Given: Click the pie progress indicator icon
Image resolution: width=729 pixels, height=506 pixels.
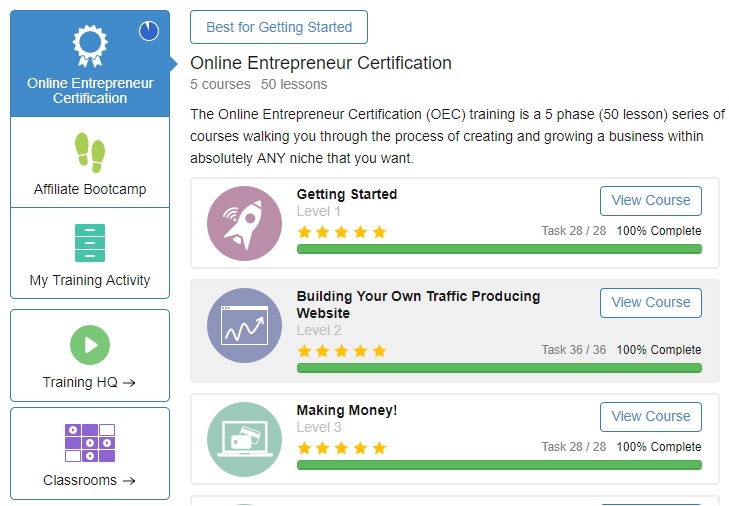Looking at the screenshot, I should (149, 31).
